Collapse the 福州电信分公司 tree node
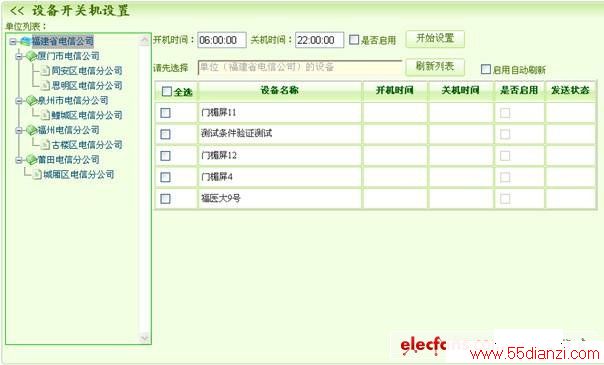Viewport: 604px width, 365px height. [18, 131]
